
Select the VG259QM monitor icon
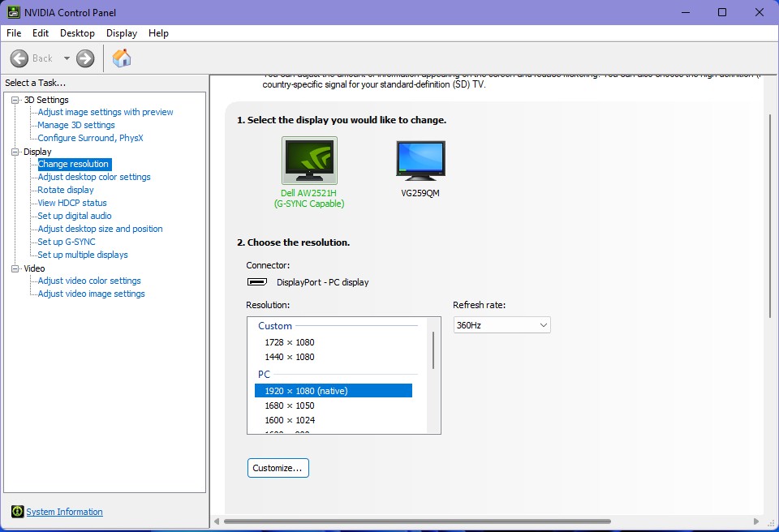click(421, 161)
